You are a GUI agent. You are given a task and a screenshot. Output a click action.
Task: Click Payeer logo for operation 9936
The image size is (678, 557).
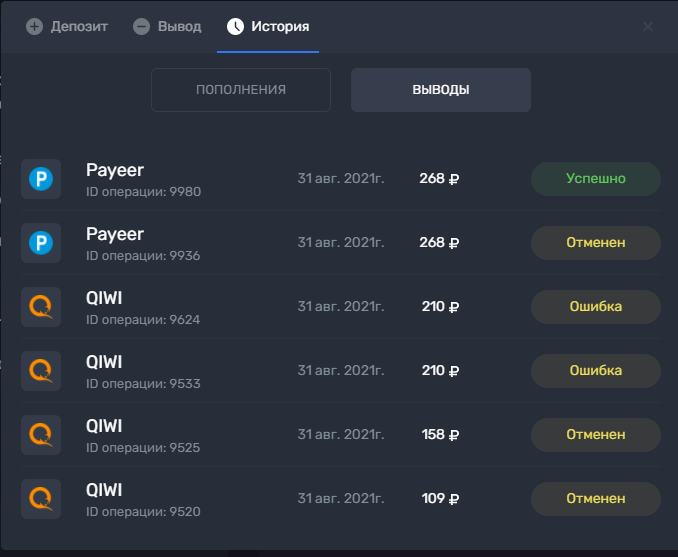pos(41,243)
